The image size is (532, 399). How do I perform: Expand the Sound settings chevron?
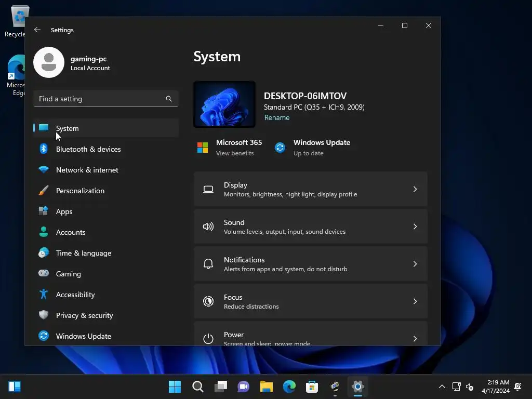tap(415, 227)
